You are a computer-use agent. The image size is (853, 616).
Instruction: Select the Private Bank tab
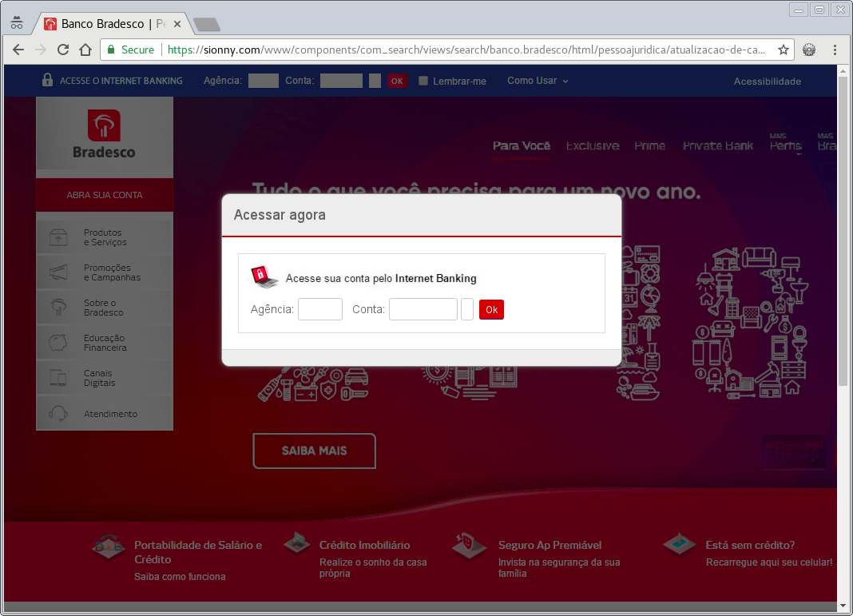coord(717,146)
